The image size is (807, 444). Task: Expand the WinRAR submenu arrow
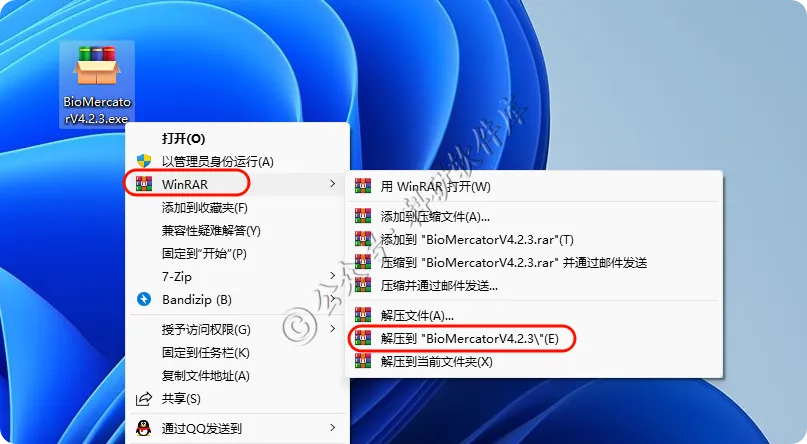(x=333, y=184)
